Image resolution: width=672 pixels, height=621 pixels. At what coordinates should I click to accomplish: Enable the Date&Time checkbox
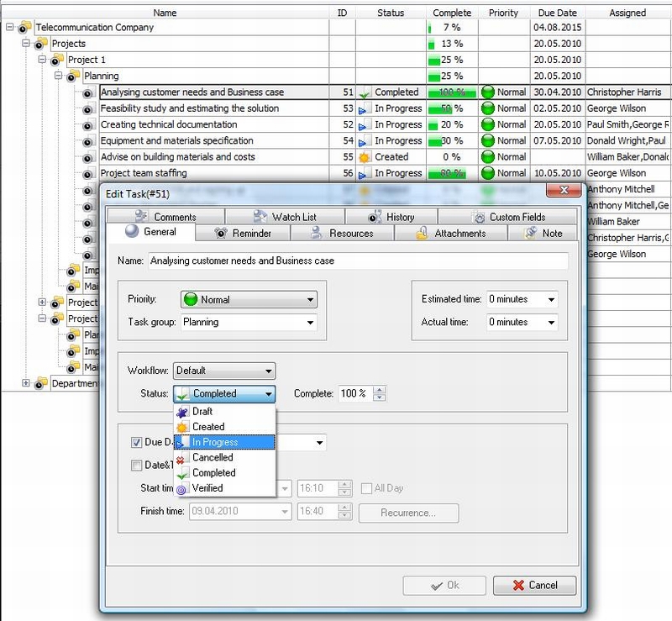(136, 466)
